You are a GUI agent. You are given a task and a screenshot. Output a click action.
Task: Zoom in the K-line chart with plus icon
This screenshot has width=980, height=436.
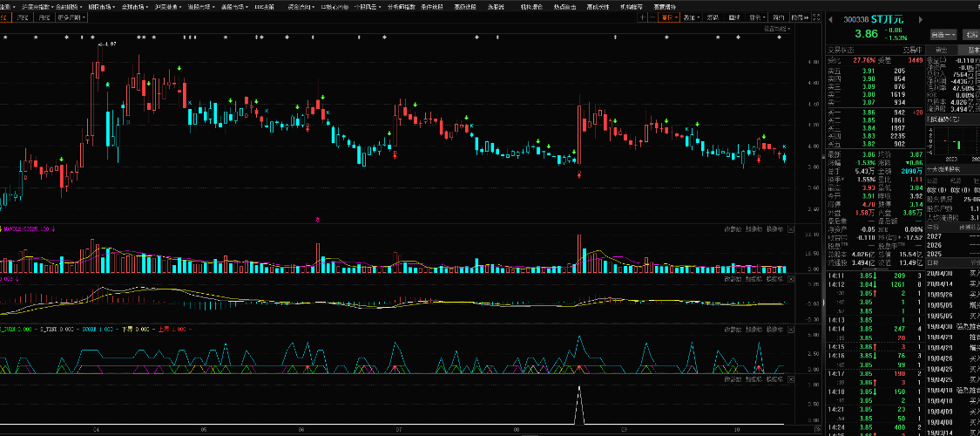coord(641,17)
